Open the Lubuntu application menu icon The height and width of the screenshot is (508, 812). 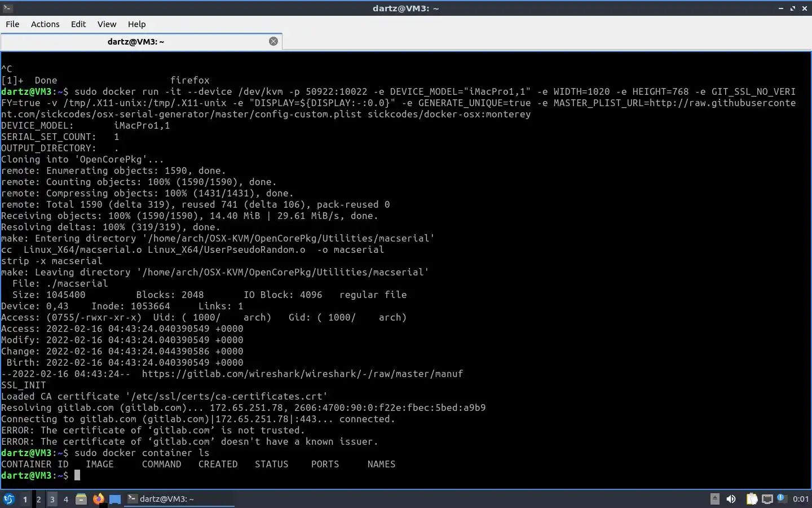(8, 499)
